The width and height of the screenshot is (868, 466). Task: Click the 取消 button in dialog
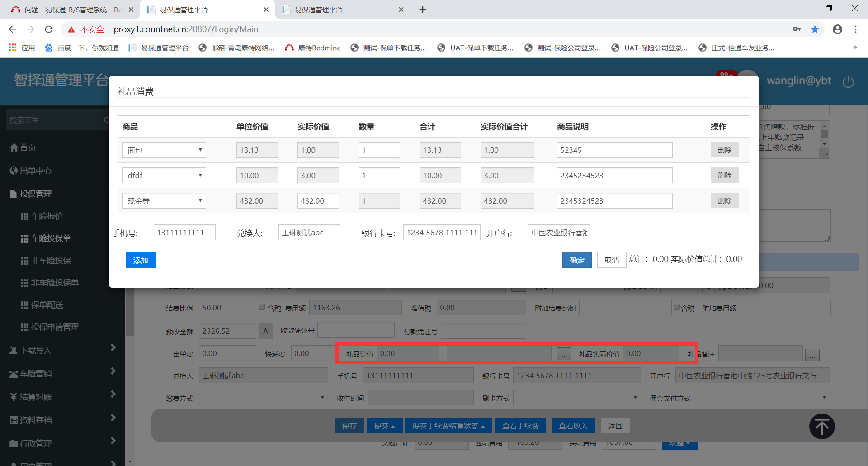click(x=611, y=260)
